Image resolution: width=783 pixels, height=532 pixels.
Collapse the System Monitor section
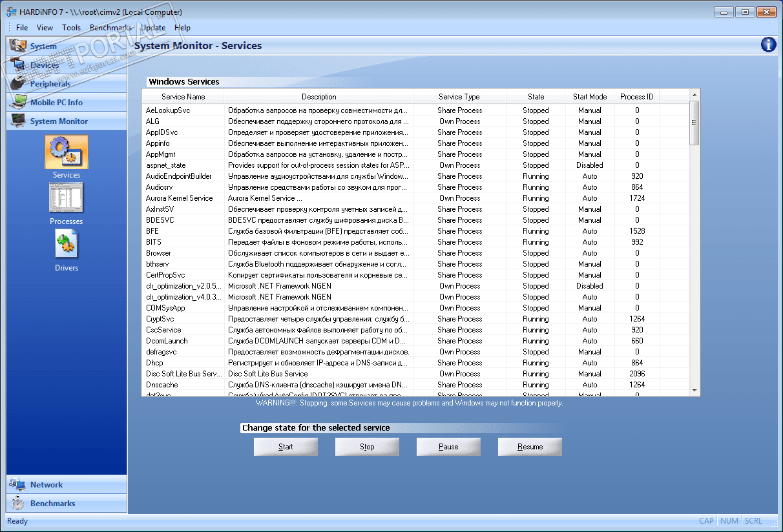pos(67,121)
